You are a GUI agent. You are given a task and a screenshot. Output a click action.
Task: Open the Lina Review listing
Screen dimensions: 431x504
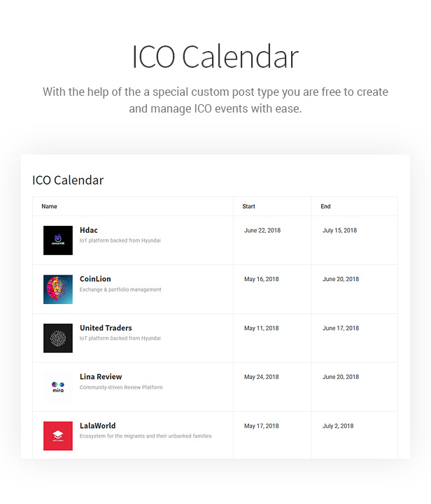point(101,377)
